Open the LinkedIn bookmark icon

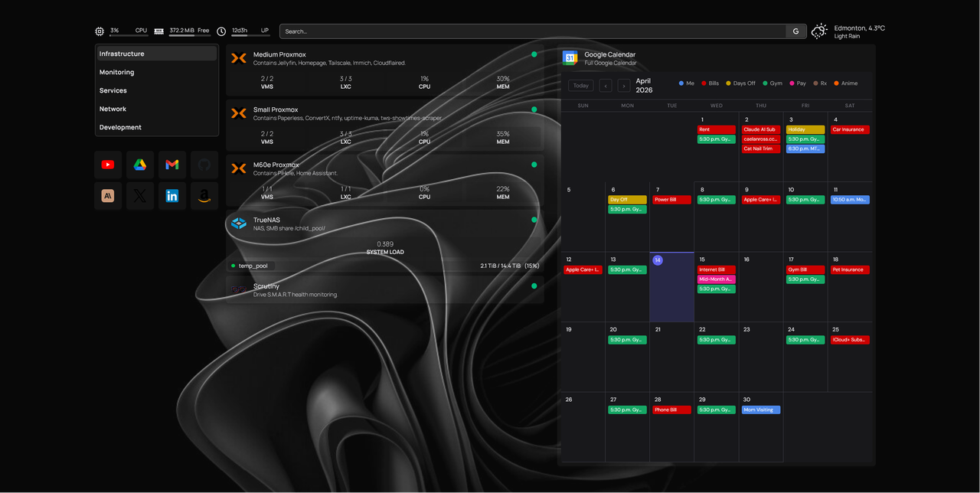pyautogui.click(x=172, y=196)
